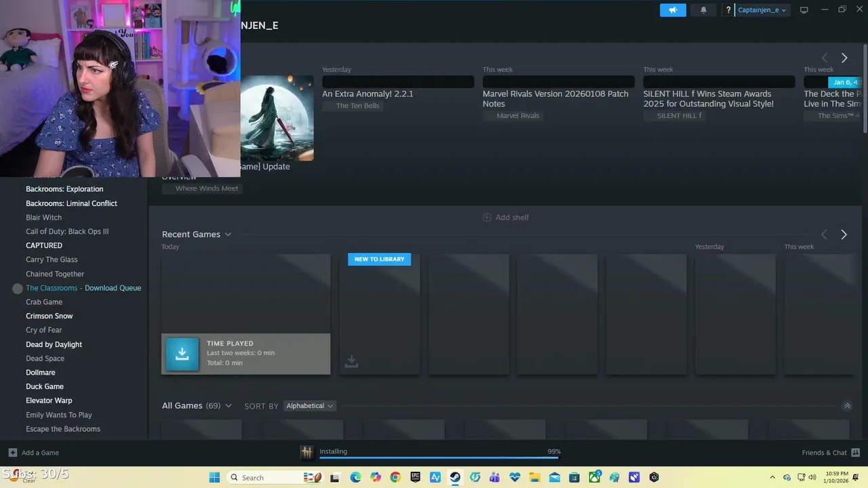Show hidden system tray icons
Viewport: 868px width, 488px height.
[x=772, y=477]
